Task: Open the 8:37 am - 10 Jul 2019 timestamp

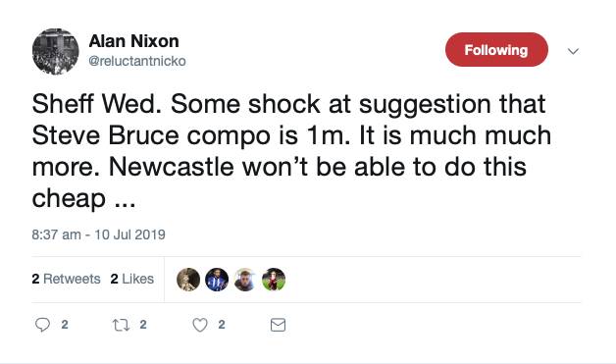Action: (99, 234)
